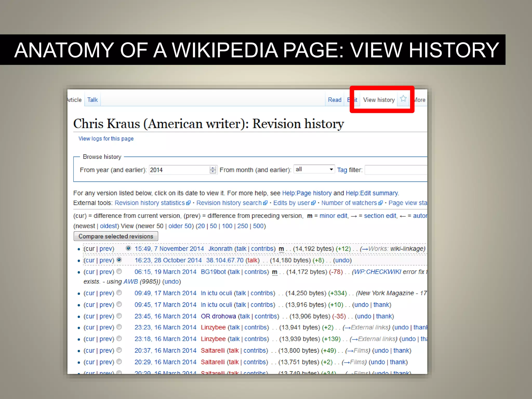Show 250 revisions per page
The width and height of the screenshot is (532, 399).
tap(243, 226)
